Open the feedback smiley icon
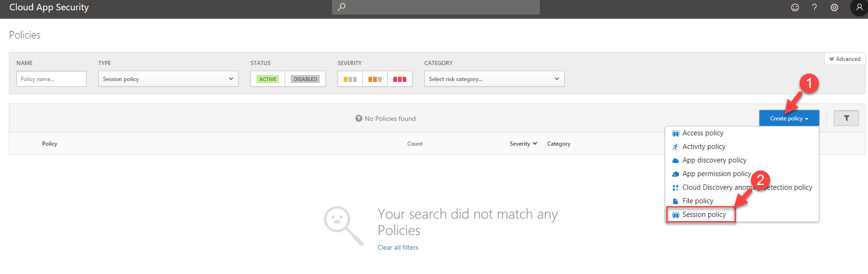 click(x=795, y=7)
